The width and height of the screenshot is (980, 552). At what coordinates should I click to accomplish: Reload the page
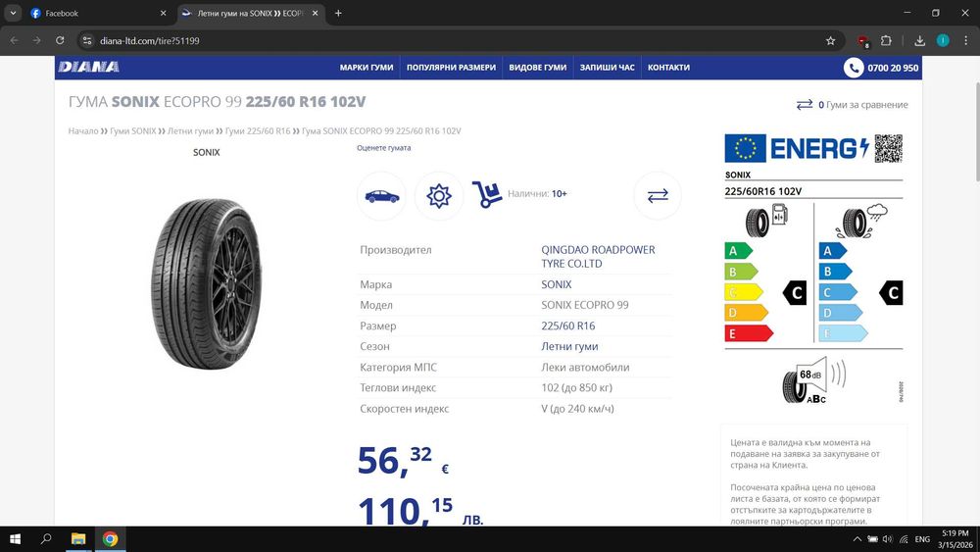click(x=60, y=40)
